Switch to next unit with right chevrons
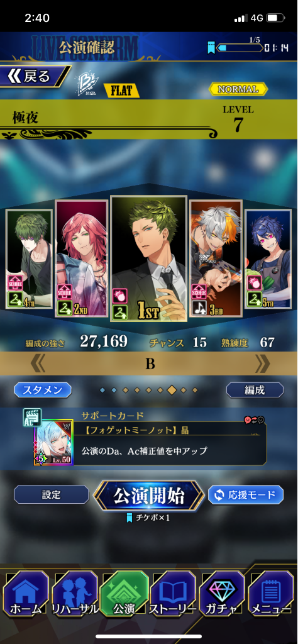This screenshot has width=298, height=644. (263, 364)
